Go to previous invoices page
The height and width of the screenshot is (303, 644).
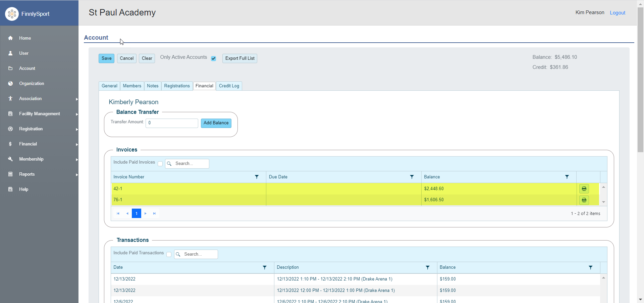tap(127, 213)
